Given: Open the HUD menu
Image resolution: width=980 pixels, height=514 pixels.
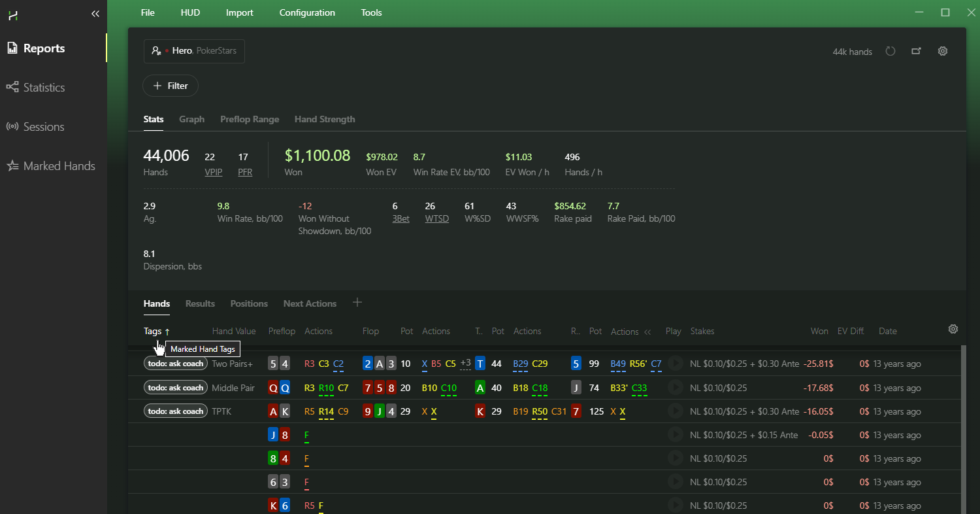Looking at the screenshot, I should pyautogui.click(x=190, y=12).
